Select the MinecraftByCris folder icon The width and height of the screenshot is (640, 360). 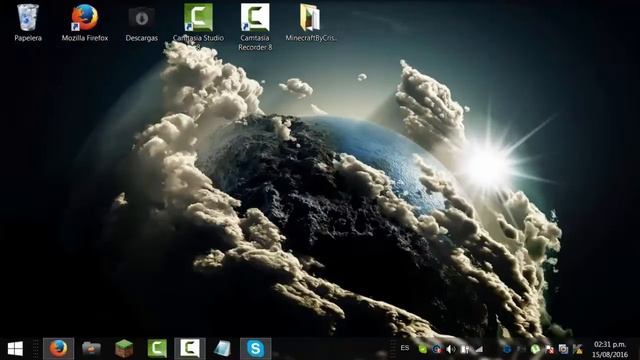point(310,18)
